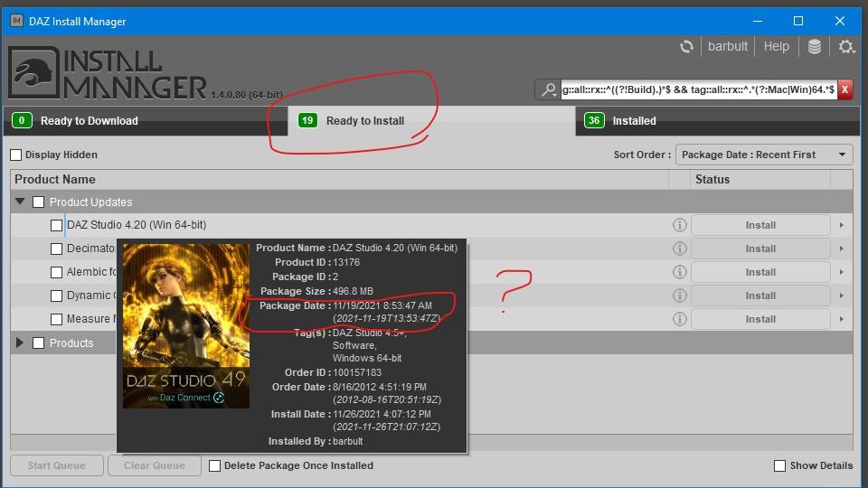The width and height of the screenshot is (868, 488).
Task: Show info for DAZ Studio 4.20 row
Action: [x=680, y=225]
